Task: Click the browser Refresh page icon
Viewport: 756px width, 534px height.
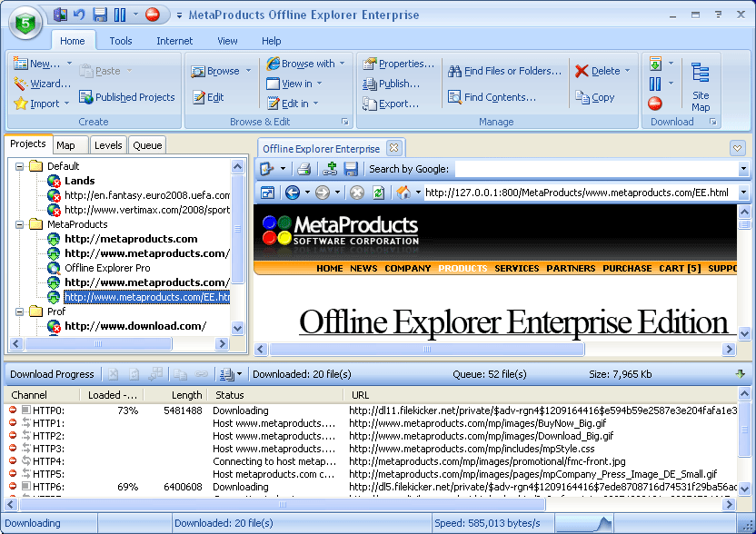Action: [378, 193]
